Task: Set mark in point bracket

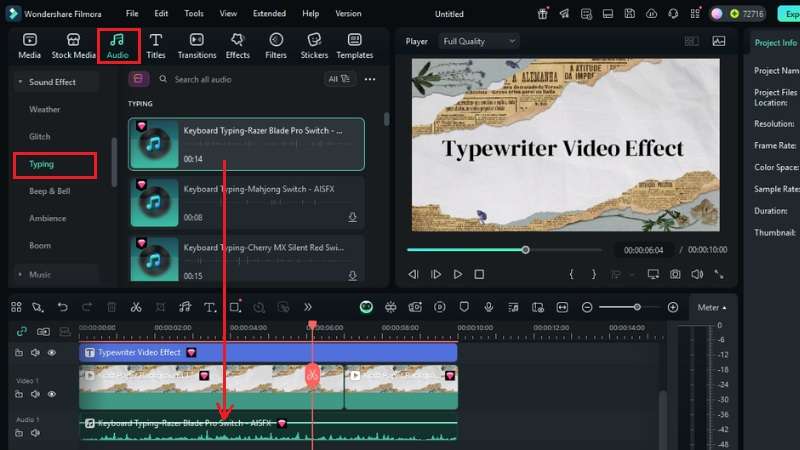Action: point(571,274)
